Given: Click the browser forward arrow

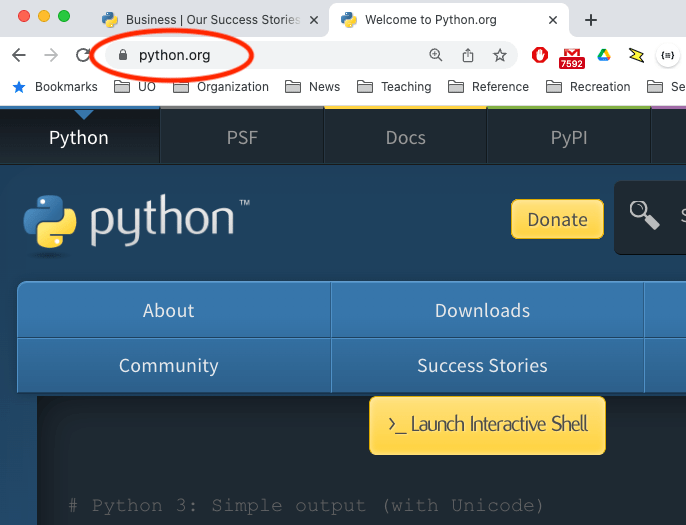Looking at the screenshot, I should pos(51,55).
